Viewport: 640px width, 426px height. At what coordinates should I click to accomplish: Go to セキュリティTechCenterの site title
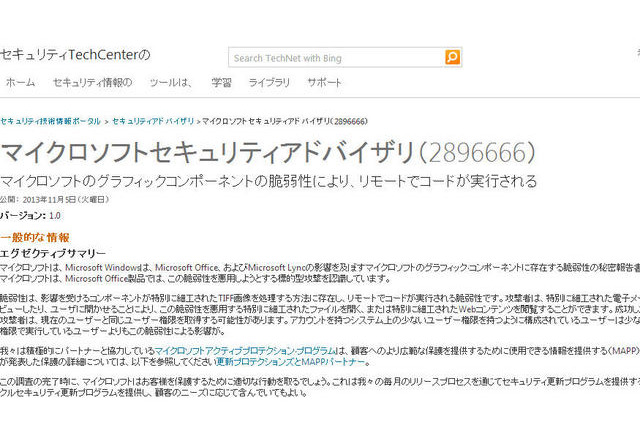(x=76, y=54)
